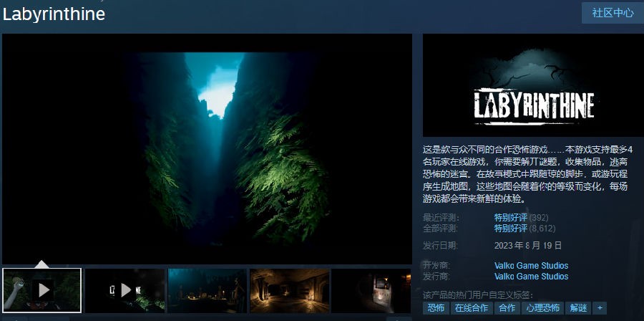Select the candlelit table screenshot thumbnail

pyautogui.click(x=208, y=291)
